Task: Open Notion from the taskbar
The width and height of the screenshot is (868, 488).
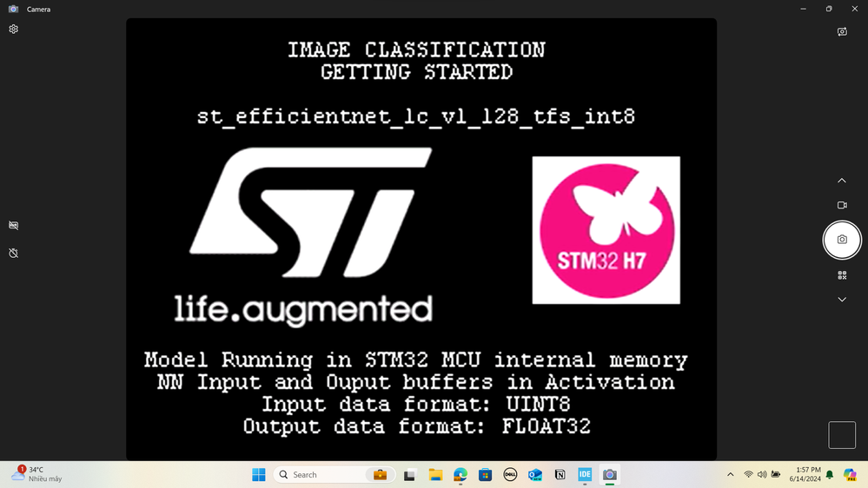Action: (x=560, y=475)
